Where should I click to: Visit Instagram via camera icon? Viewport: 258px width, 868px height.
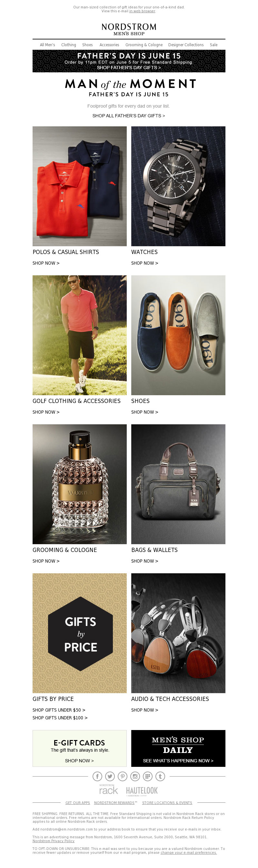(x=135, y=776)
